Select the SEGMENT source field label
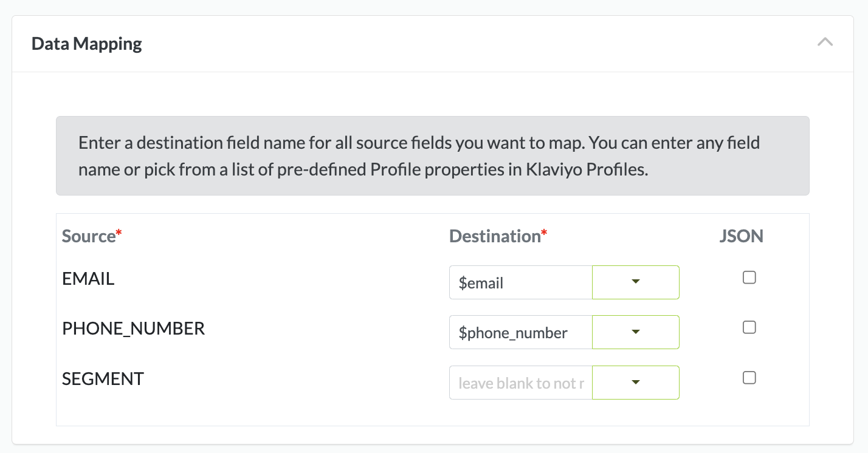This screenshot has height=453, width=868. (103, 379)
